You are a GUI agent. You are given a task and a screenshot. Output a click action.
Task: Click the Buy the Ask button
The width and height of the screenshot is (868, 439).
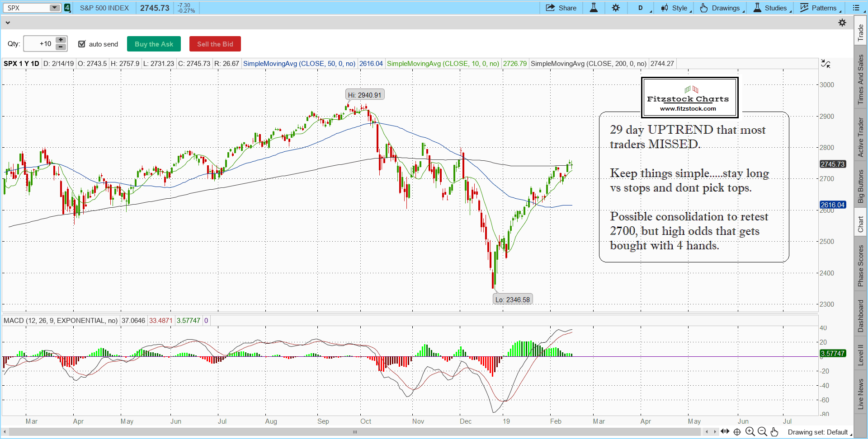154,44
